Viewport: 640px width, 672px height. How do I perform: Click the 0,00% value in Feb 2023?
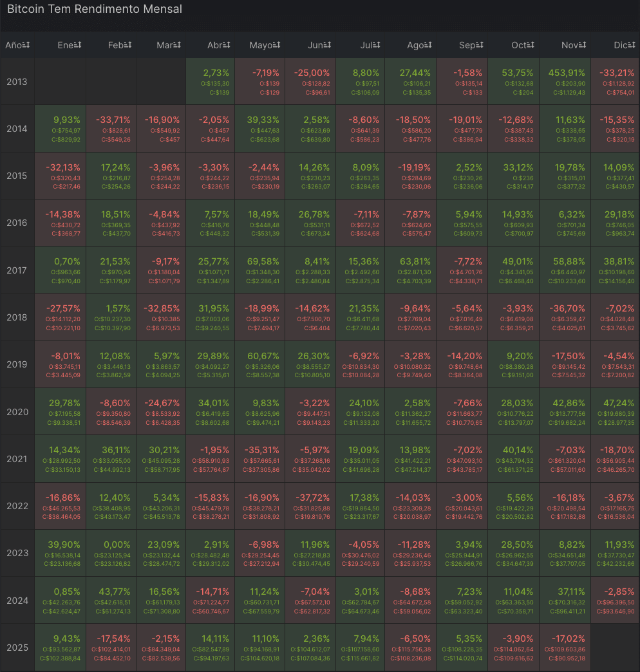click(117, 545)
